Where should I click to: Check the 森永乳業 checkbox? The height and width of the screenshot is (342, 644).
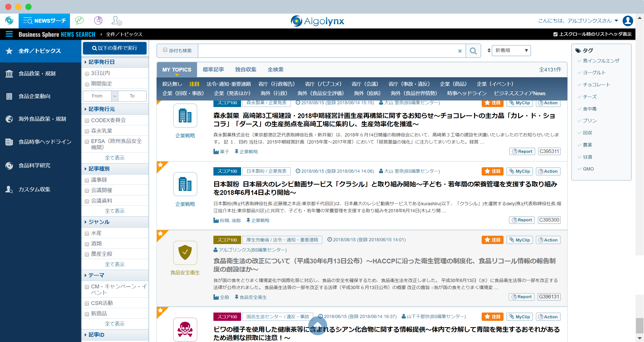[87, 131]
